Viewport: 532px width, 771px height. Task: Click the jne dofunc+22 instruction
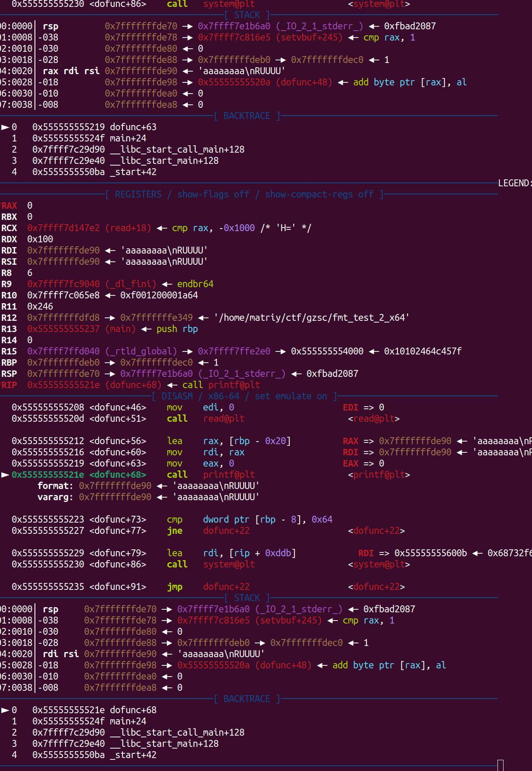pyautogui.click(x=208, y=531)
